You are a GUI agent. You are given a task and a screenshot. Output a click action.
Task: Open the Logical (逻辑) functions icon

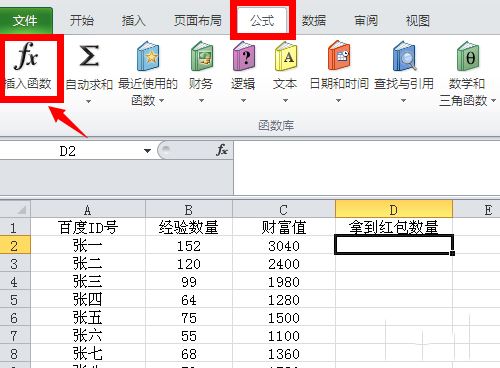pyautogui.click(x=244, y=56)
